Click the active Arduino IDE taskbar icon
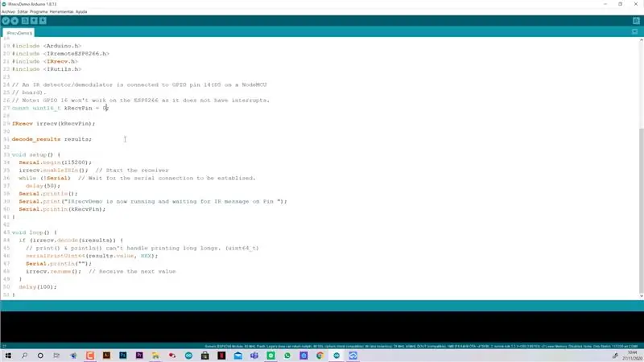The height and width of the screenshot is (362, 644). click(336, 356)
